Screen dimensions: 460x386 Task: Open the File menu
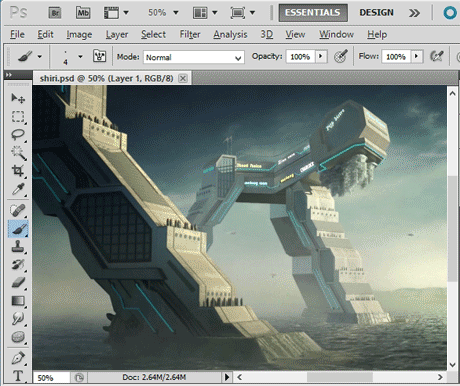tap(17, 34)
